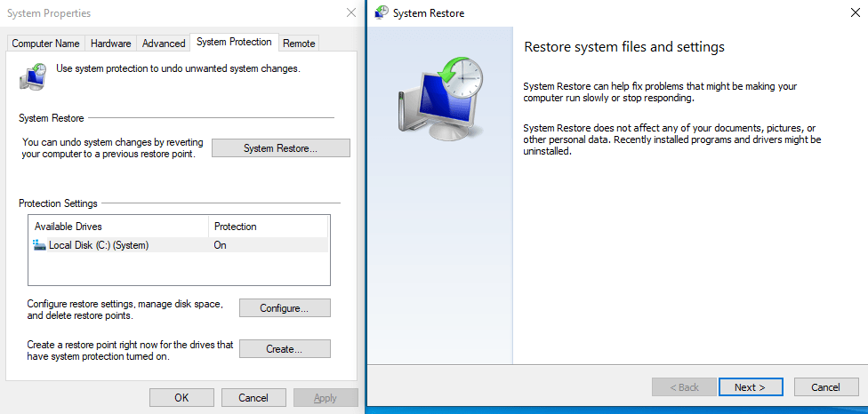This screenshot has height=414, width=868.
Task: Click the Restore system files and settings heading
Action: coord(624,47)
